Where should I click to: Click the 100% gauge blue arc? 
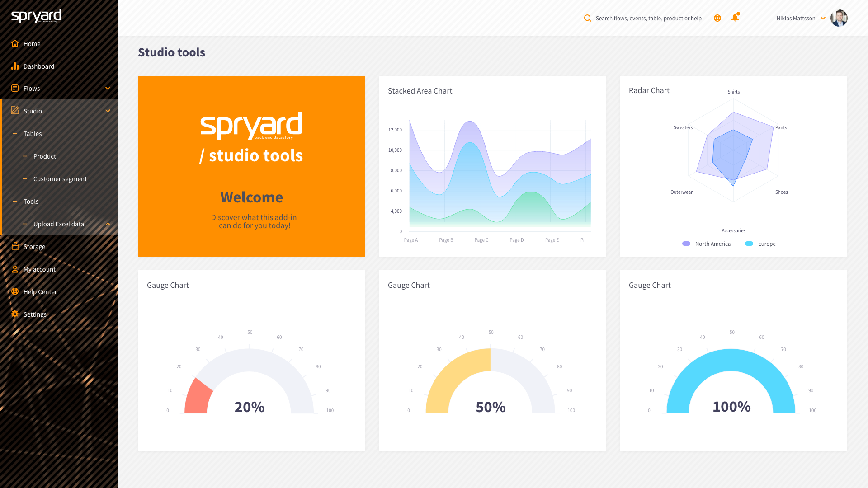[x=731, y=360]
